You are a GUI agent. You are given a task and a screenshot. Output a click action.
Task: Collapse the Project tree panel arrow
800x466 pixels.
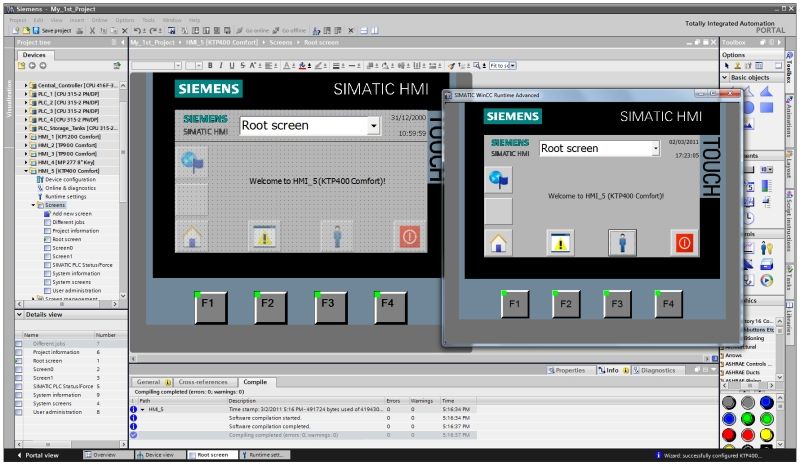(x=123, y=43)
